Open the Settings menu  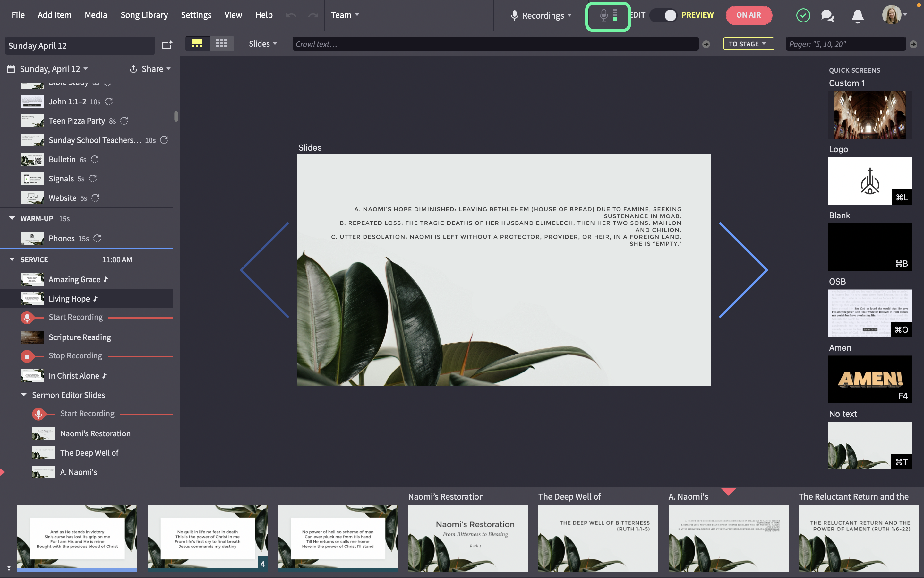pos(196,15)
